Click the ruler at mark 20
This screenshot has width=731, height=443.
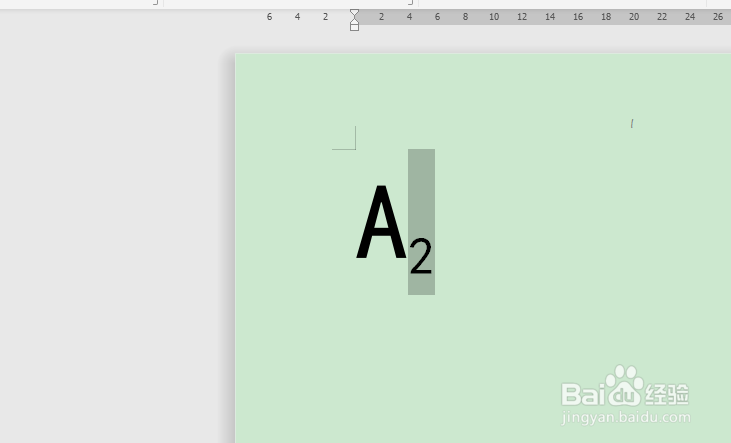634,17
